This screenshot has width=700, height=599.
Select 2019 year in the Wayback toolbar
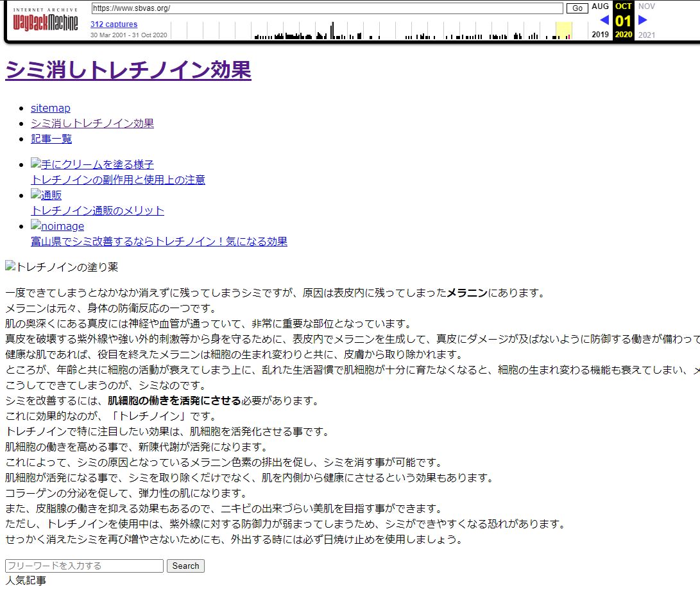(x=601, y=35)
